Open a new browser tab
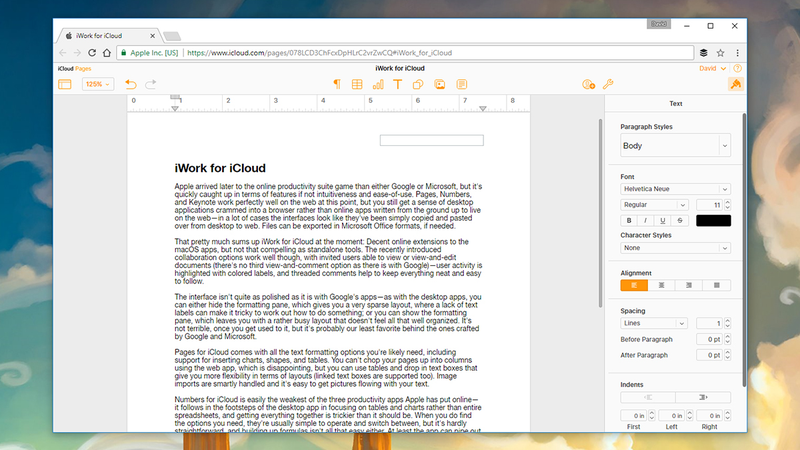This screenshot has width=800, height=450. pyautogui.click(x=172, y=36)
